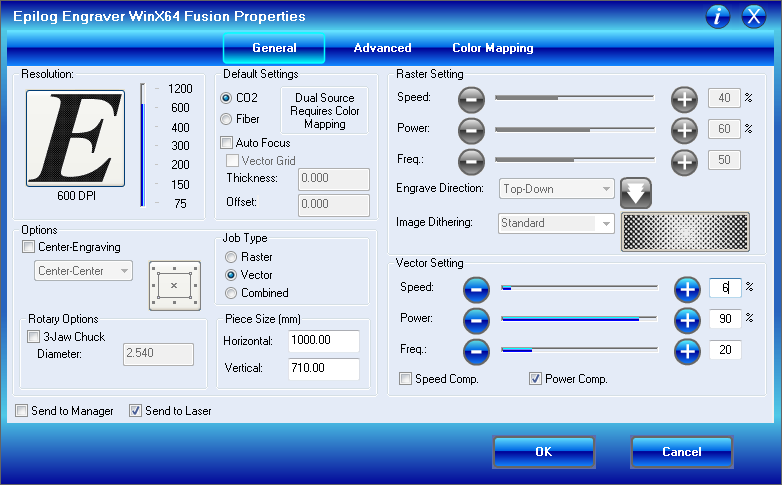Viewport: 782px width, 485px height.
Task: Click the vector Speed slider track
Action: 580,287
